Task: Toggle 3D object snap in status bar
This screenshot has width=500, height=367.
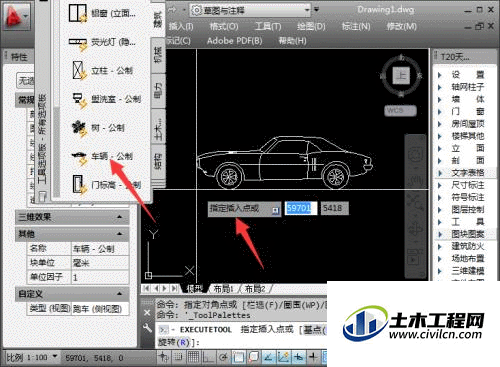Action: click(x=253, y=357)
